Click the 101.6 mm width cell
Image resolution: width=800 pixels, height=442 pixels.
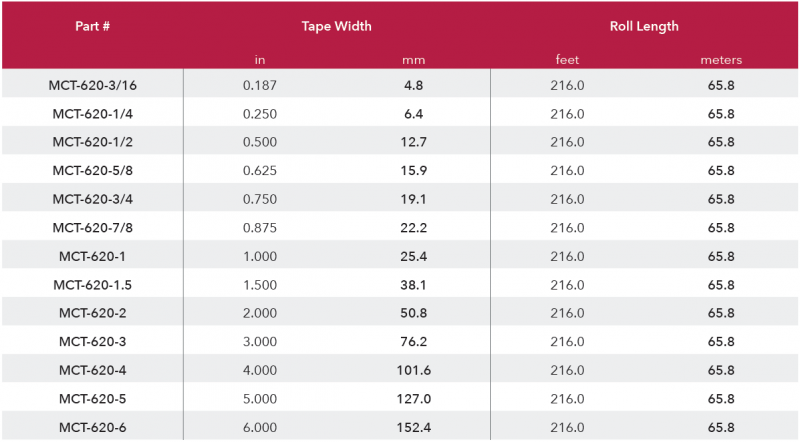coord(414,370)
